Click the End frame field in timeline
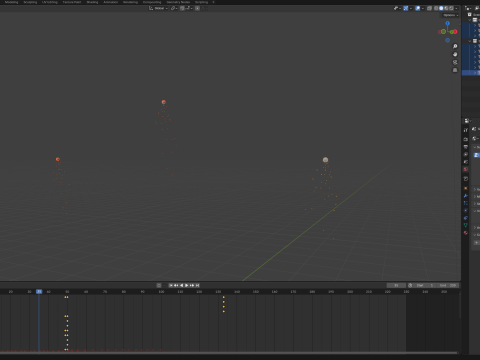 pyautogui.click(x=448, y=285)
